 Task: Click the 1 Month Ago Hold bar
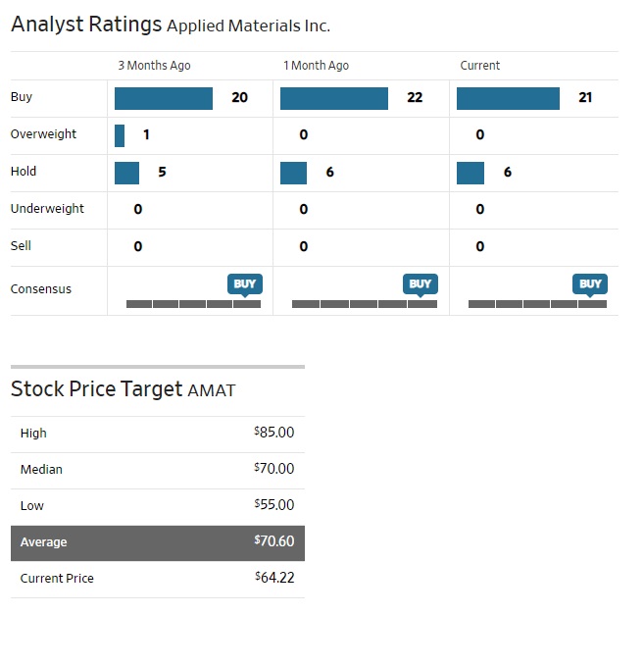[293, 173]
